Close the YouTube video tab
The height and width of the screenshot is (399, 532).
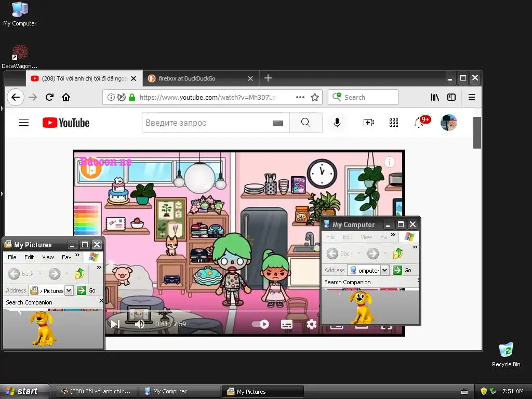click(134, 78)
